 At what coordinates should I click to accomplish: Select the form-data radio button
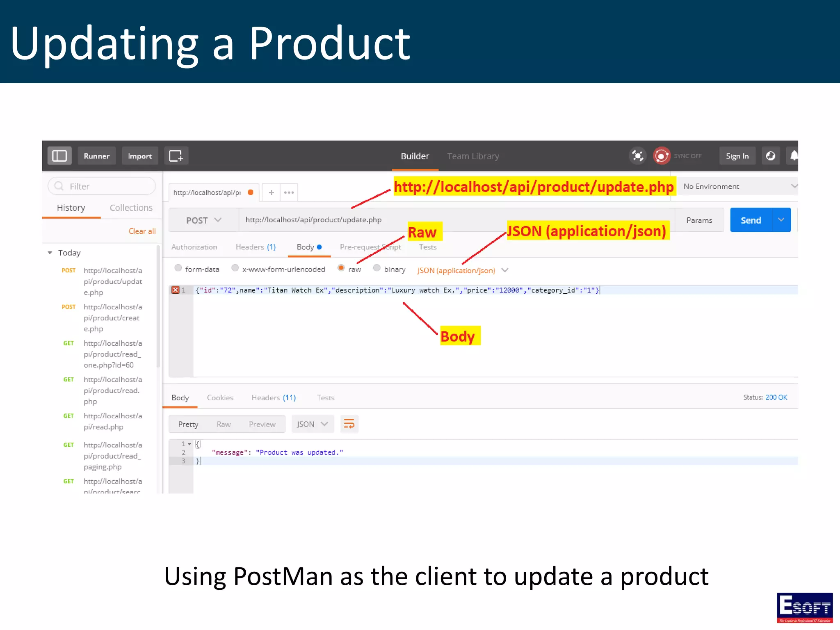[x=178, y=268]
